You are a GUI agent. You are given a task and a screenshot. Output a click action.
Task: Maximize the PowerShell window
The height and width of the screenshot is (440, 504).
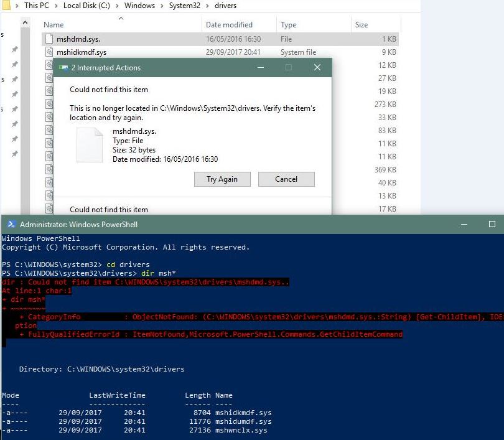(492, 224)
